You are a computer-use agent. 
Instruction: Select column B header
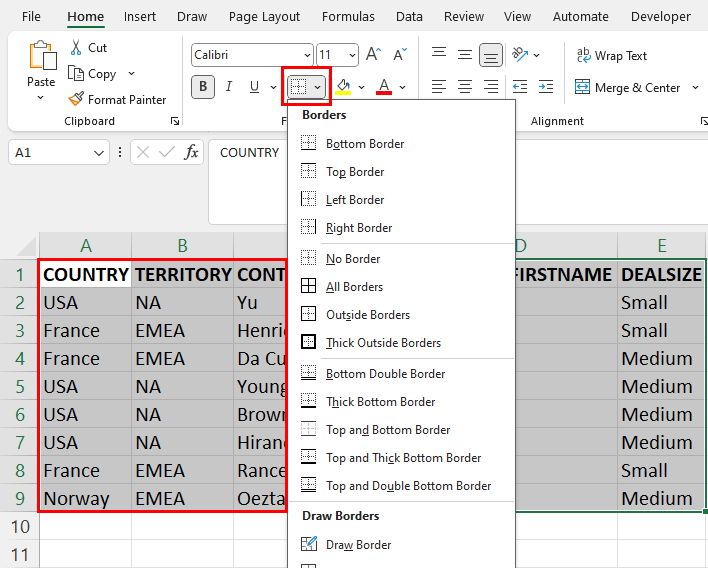coord(182,246)
